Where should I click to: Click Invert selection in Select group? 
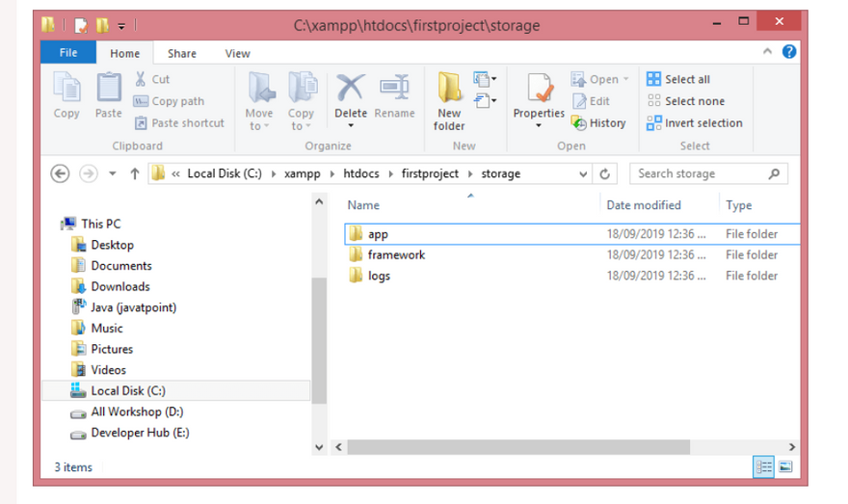695,123
